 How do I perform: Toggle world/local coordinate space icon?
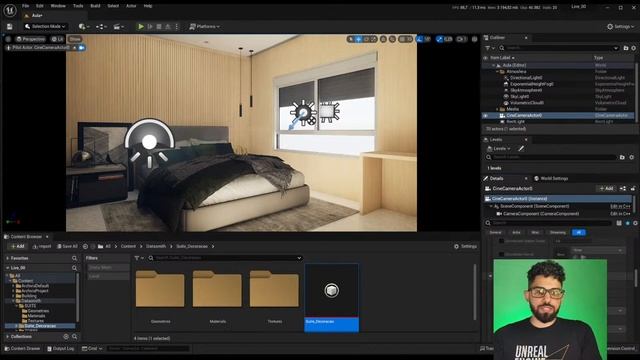[383, 39]
